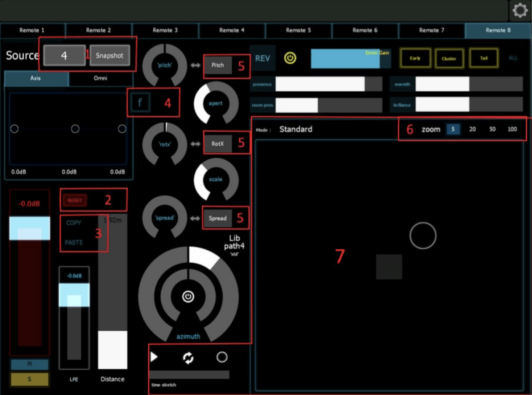Set zoom level to 50
The width and height of the screenshot is (532, 395).
[492, 130]
